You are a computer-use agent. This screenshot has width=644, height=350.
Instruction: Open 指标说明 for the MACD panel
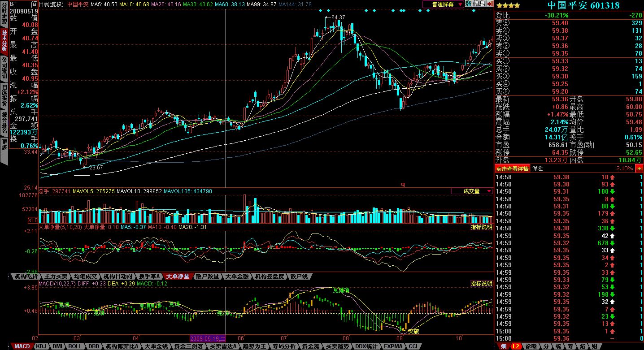[x=481, y=284]
